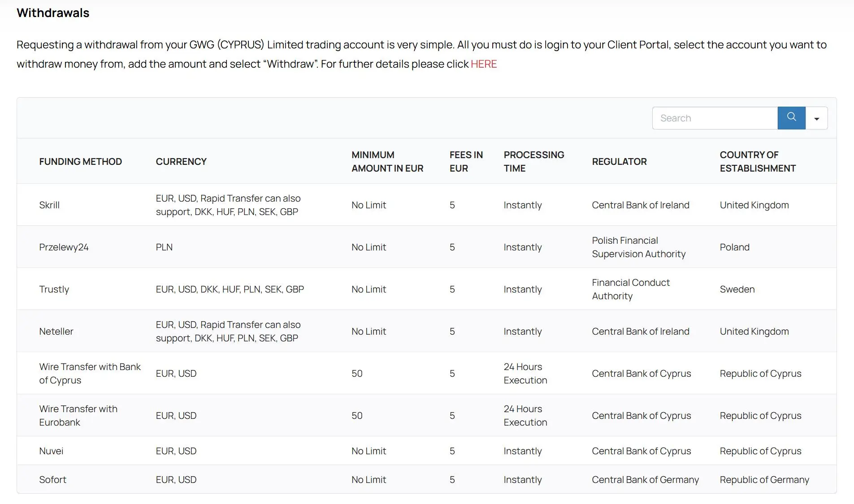Image resolution: width=854 pixels, height=504 pixels.
Task: Click the Sofort funding method cell
Action: [x=52, y=479]
